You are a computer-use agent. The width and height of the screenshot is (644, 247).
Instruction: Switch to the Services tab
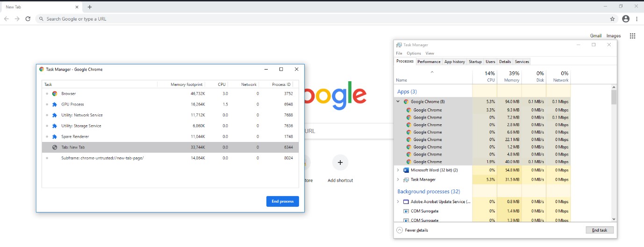522,62
